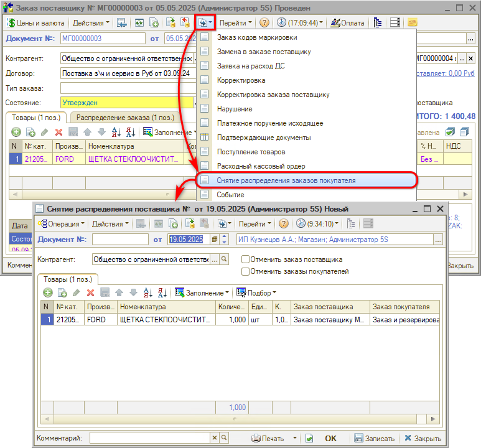Switch to the Распределение заказа tab
Image resolution: width=481 pixels, height=448 pixels.
click(120, 118)
